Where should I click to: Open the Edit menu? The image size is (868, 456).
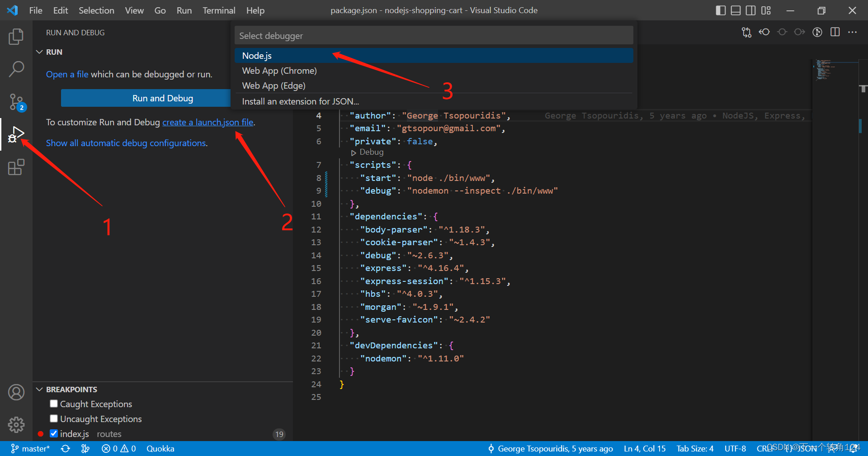pyautogui.click(x=61, y=10)
